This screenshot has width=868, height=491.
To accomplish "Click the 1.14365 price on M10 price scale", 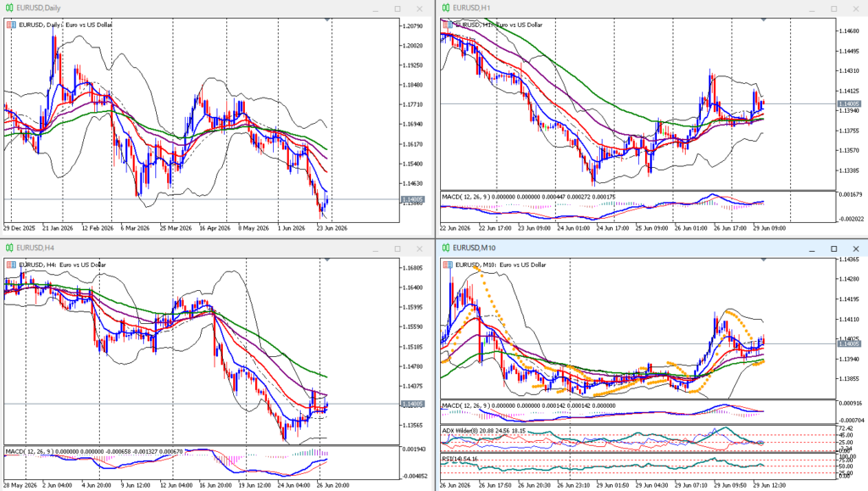I will tap(849, 259).
